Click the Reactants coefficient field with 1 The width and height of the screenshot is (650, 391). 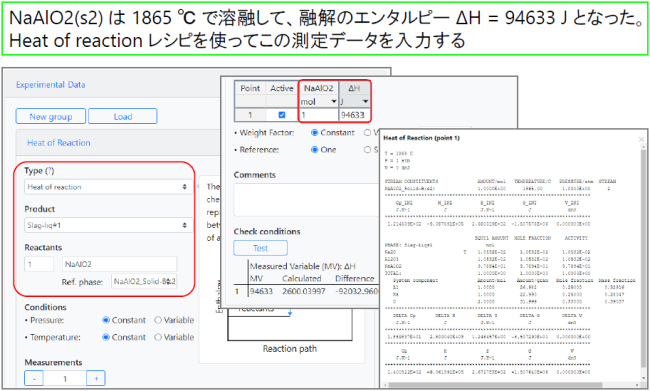[x=39, y=264]
